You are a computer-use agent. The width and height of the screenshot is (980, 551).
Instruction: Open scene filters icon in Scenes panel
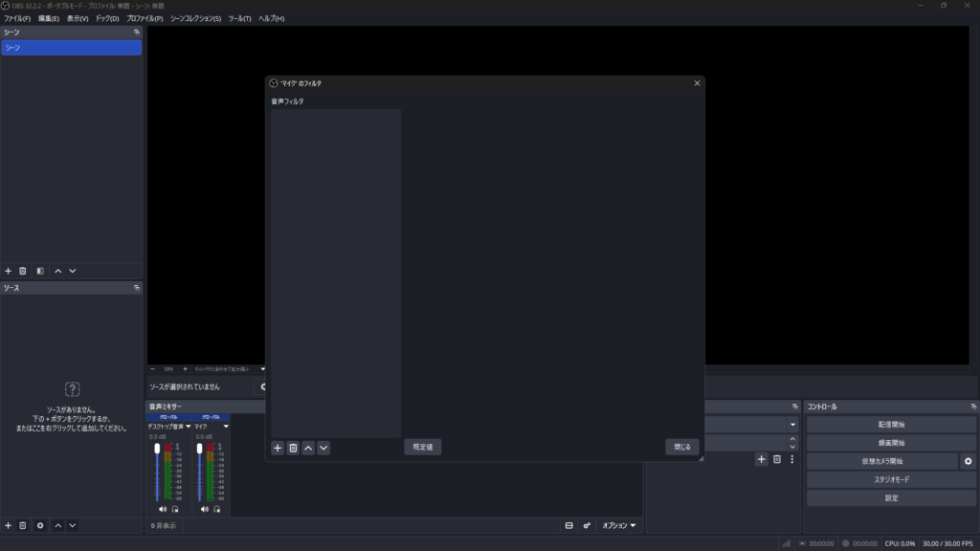[x=40, y=271]
